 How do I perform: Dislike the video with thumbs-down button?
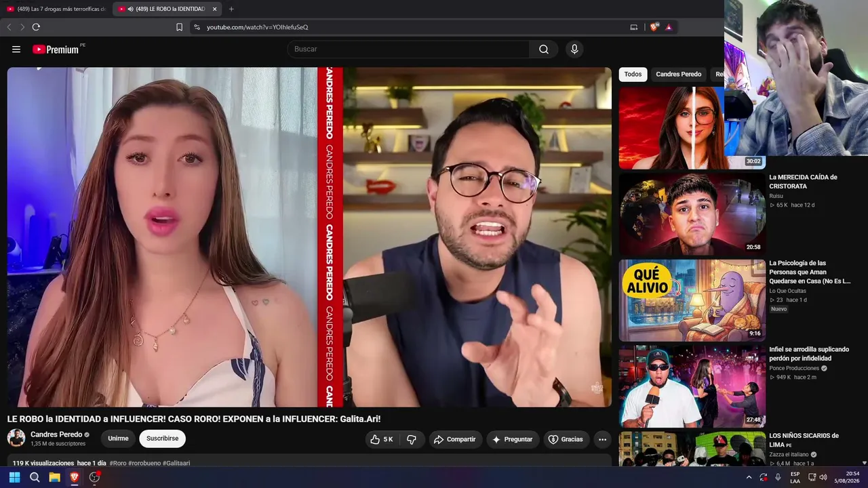[412, 439]
